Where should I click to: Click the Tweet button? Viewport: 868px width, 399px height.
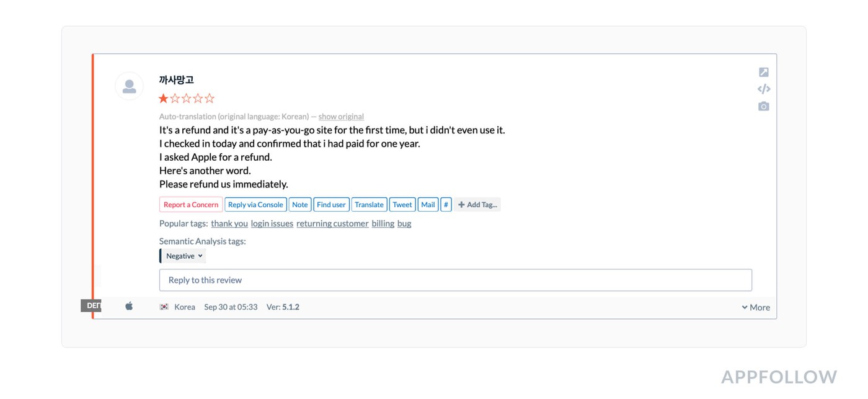pyautogui.click(x=402, y=205)
